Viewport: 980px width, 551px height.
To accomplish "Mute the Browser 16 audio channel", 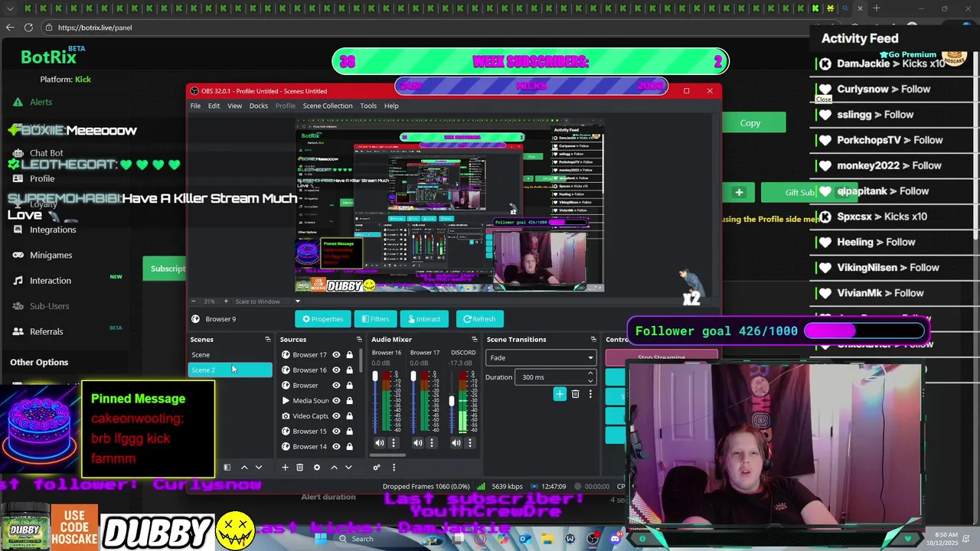I will (380, 443).
